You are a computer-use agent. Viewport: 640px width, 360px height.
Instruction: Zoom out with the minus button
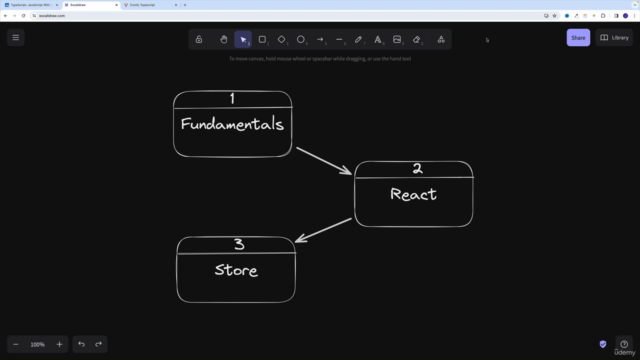pyautogui.click(x=16, y=344)
